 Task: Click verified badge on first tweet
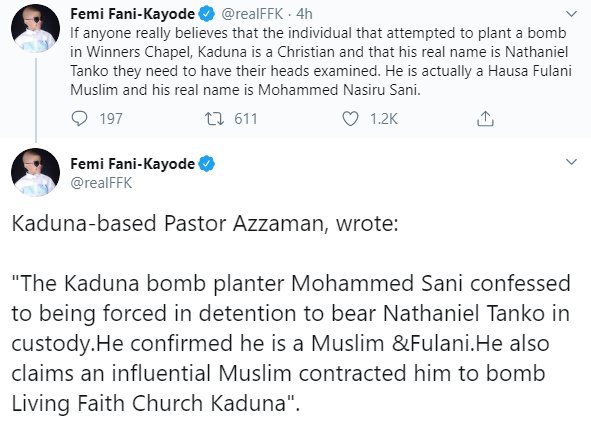tap(207, 14)
